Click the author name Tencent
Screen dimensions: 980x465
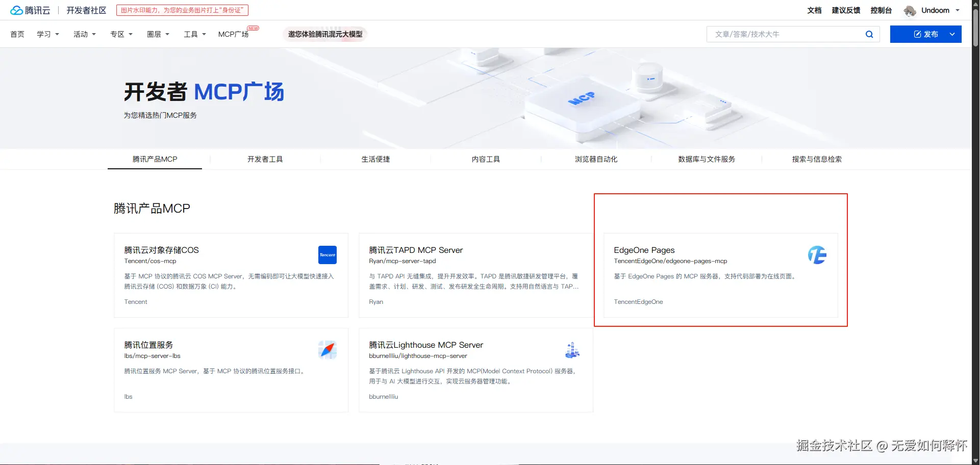[136, 302]
